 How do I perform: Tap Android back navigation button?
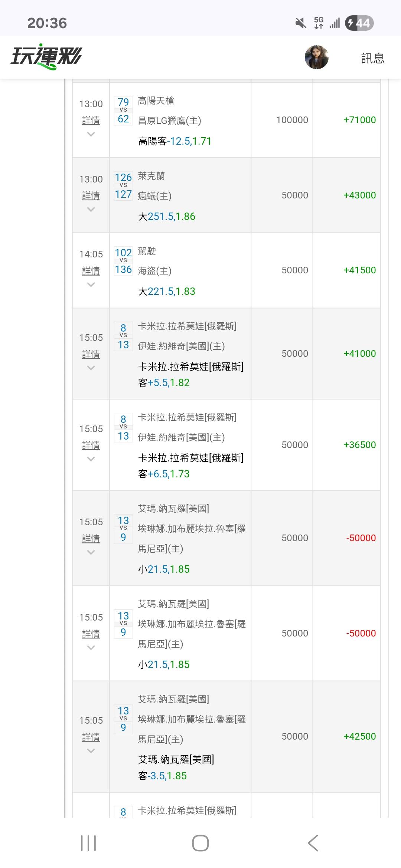pyautogui.click(x=313, y=843)
